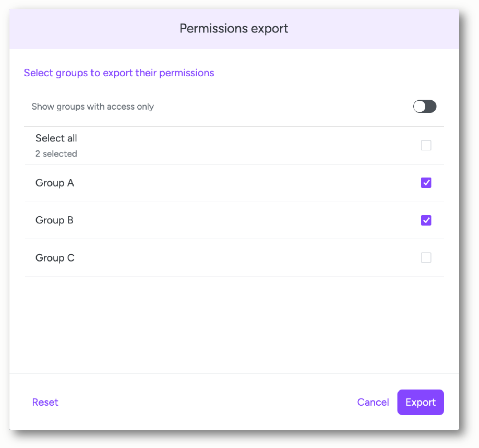Click the Show groups with access only label
479x448 pixels.
pos(93,107)
